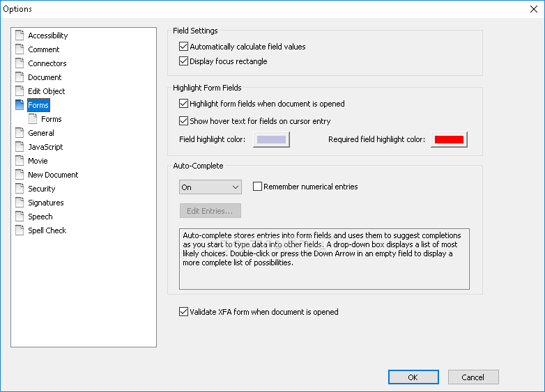Select the highlighted Forms category label
Image resolution: width=545 pixels, height=392 pixels.
38,105
